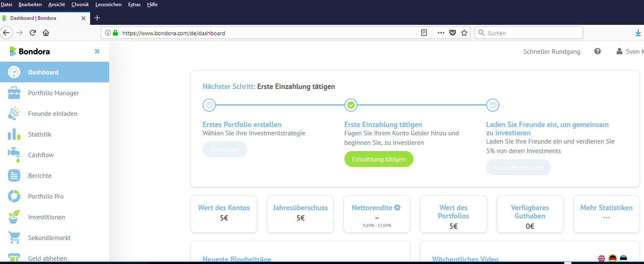The image size is (644, 264).
Task: Click the Investitionen plant icon
Action: pyautogui.click(x=14, y=217)
